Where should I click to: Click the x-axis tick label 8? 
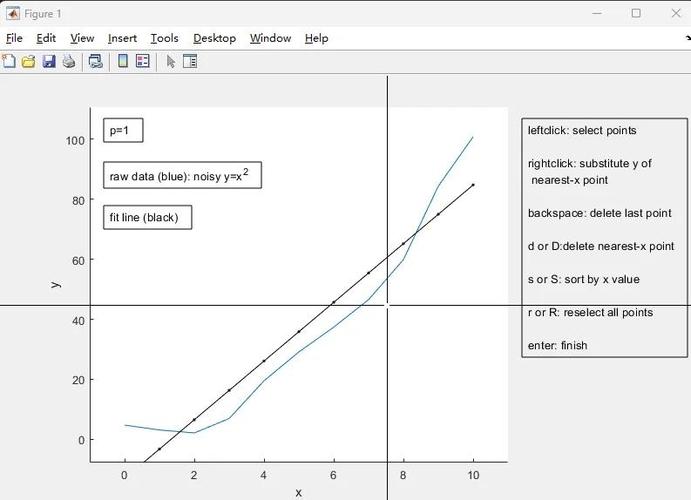(403, 475)
